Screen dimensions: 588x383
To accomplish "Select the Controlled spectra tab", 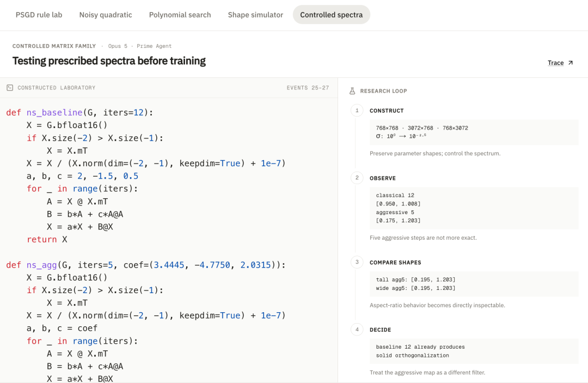I will coord(332,15).
